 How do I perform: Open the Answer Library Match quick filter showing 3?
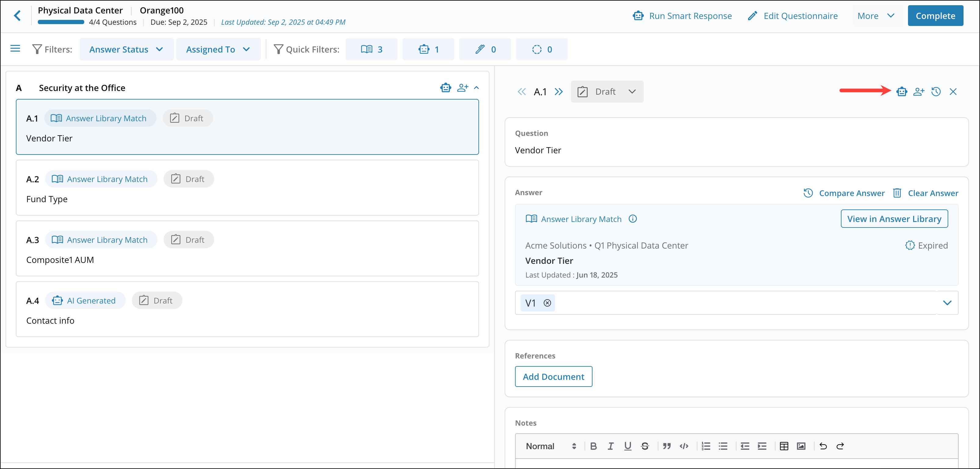coord(372,49)
